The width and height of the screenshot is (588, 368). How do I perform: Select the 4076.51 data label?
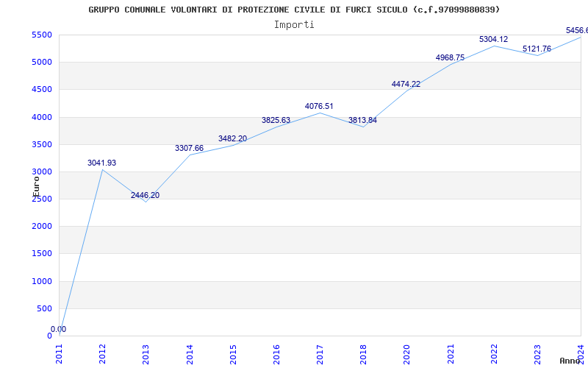(319, 106)
